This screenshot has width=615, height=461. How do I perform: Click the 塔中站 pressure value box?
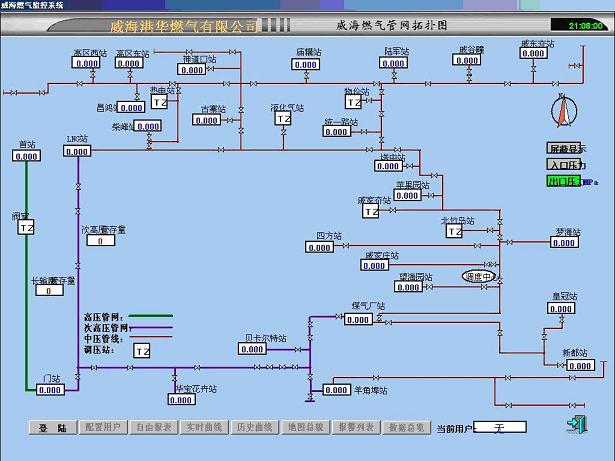(388, 166)
